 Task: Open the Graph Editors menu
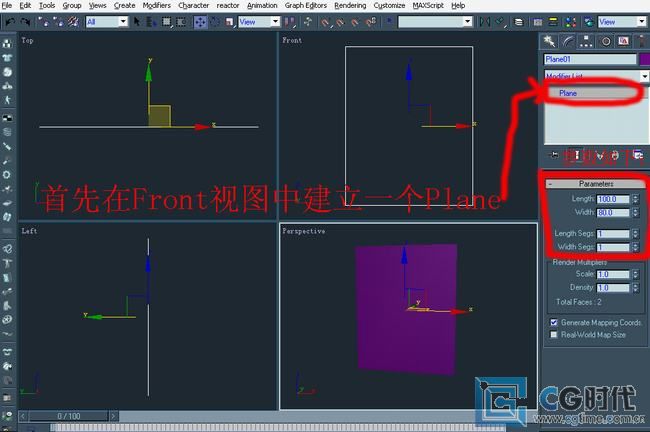[x=306, y=5]
